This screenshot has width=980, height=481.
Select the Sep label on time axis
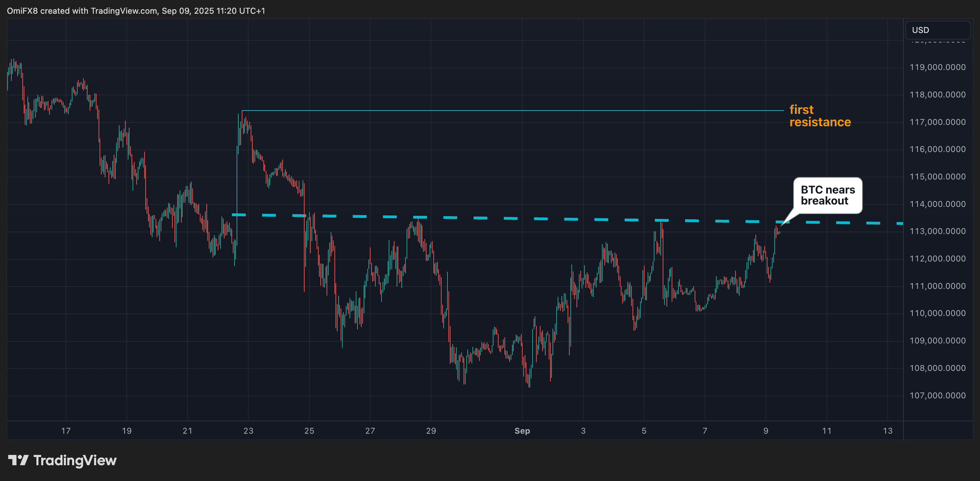click(522, 431)
